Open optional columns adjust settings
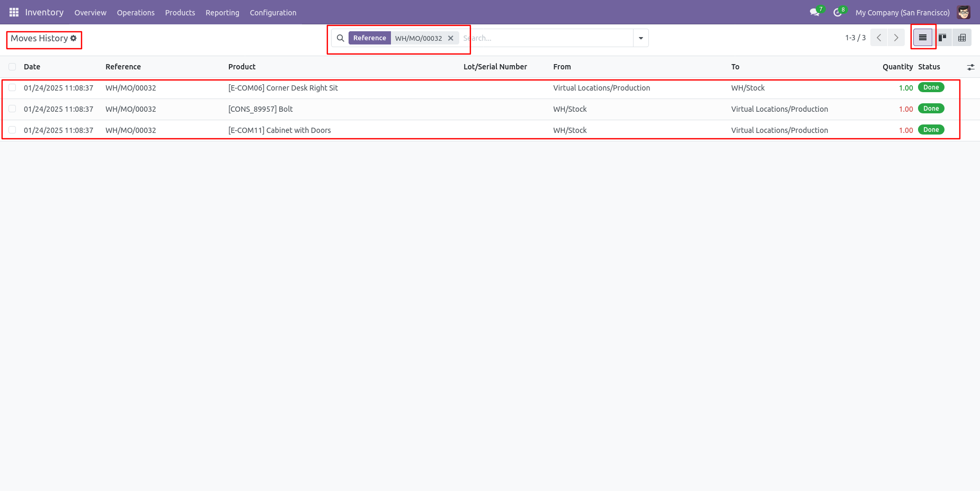Viewport: 980px width, 491px height. click(x=970, y=67)
